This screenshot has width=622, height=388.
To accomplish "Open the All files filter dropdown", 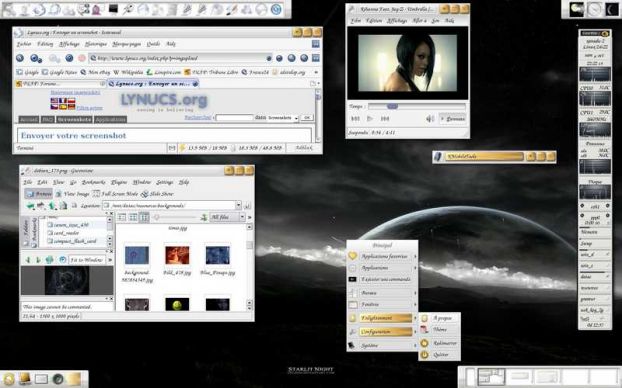I will [x=227, y=217].
